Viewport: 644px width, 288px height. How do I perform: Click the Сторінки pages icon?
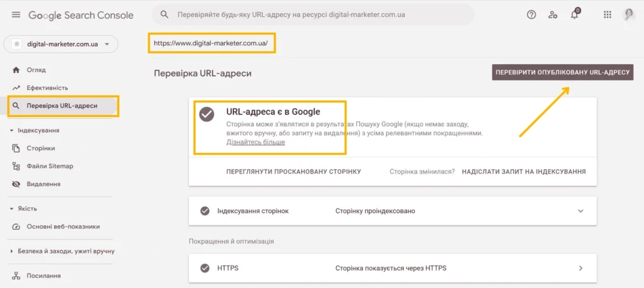[x=16, y=148]
